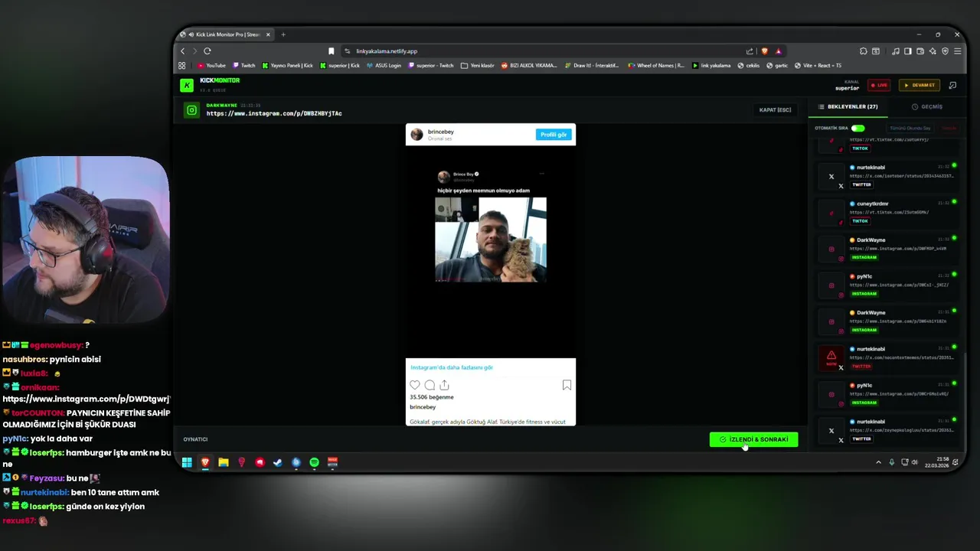The image size is (980, 551).
Task: Open the YouTube bookmark
Action: (x=212, y=66)
